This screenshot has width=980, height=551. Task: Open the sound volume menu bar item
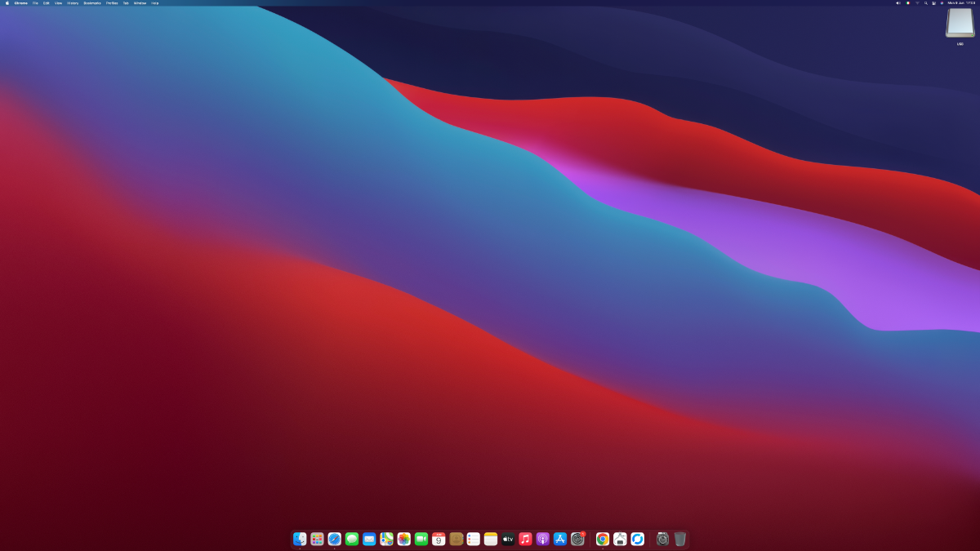(x=898, y=3)
